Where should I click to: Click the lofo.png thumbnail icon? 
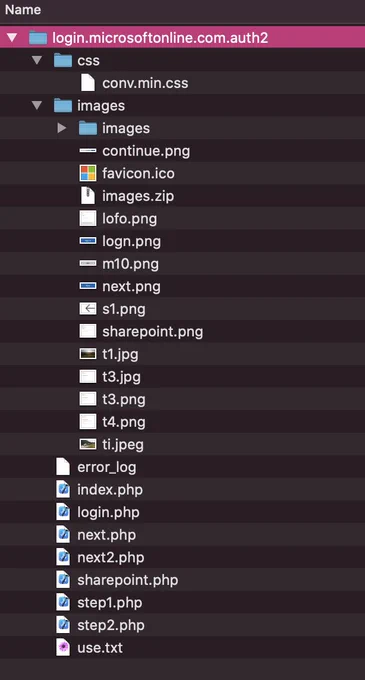pyautogui.click(x=88, y=218)
